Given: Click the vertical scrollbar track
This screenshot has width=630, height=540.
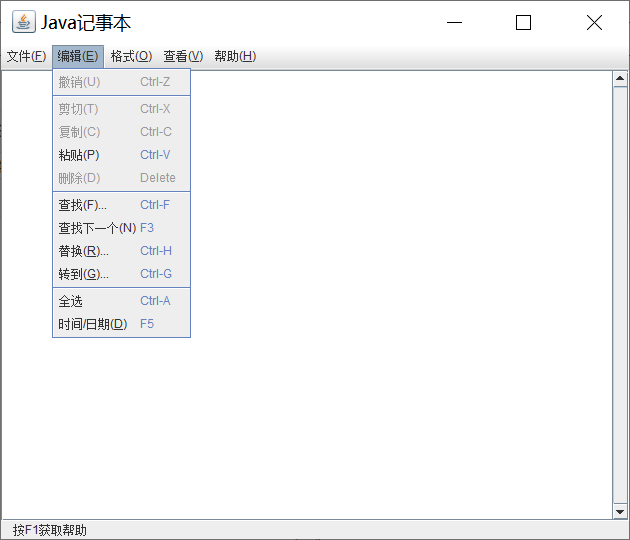Looking at the screenshot, I should point(620,295).
